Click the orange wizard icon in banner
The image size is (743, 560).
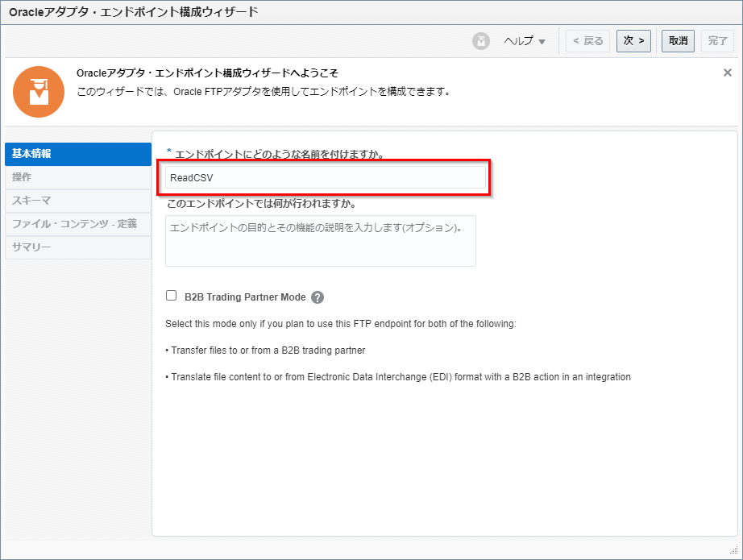[39, 92]
